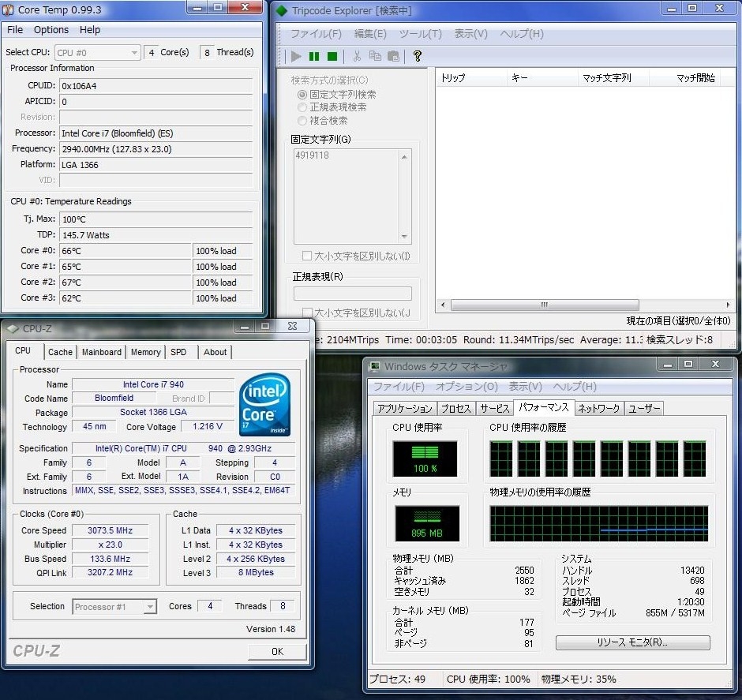Viewport: 742px width, 700px height.
Task: Click the Intel Core i7 logo
Action: click(264, 405)
